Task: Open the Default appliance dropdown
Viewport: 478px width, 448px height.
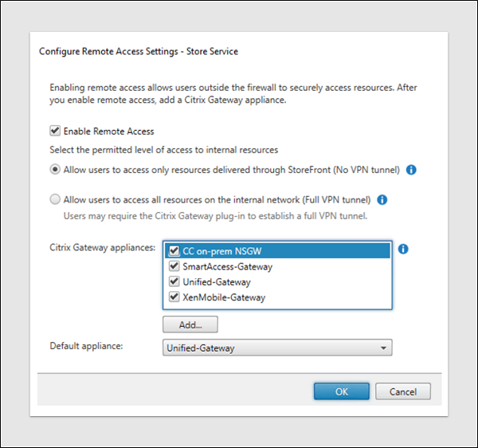Action: pyautogui.click(x=276, y=348)
